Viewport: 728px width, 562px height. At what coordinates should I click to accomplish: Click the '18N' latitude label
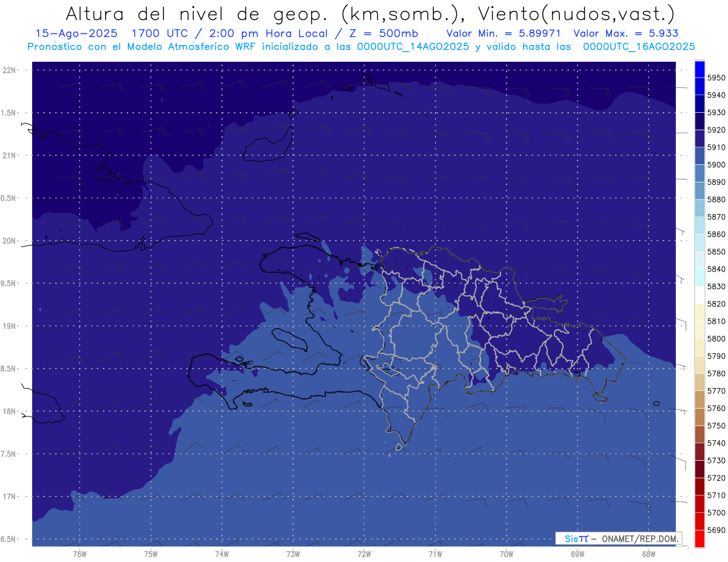point(10,411)
